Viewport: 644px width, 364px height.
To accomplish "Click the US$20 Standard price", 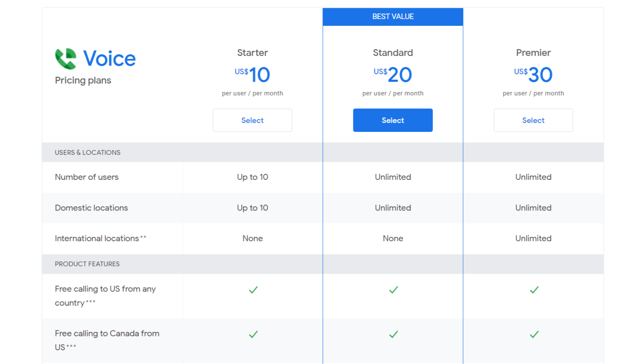I will (393, 75).
